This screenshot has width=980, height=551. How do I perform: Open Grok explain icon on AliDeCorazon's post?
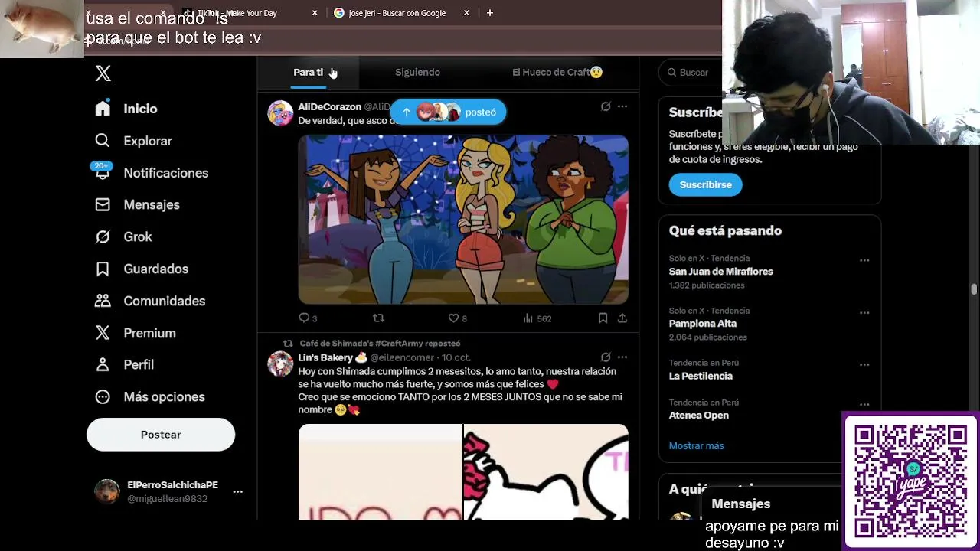click(606, 106)
